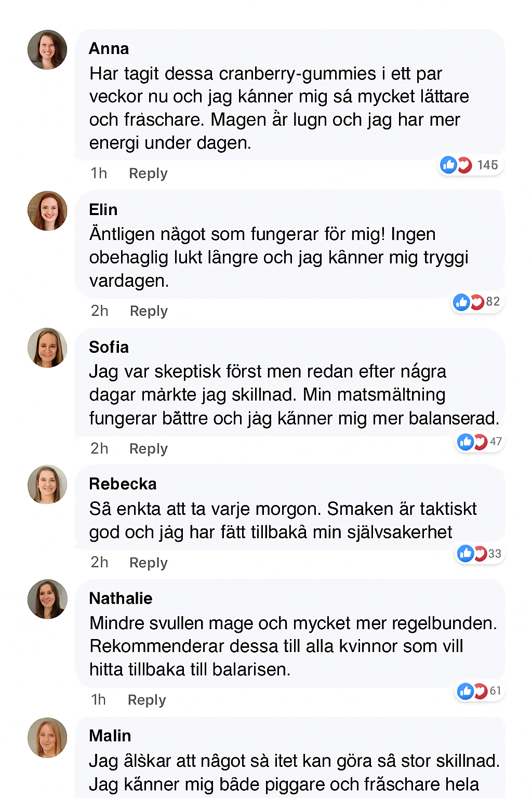Click the like/heart reactions on Elin's comment
Viewport: 532px width, 798px height.
[469, 302]
